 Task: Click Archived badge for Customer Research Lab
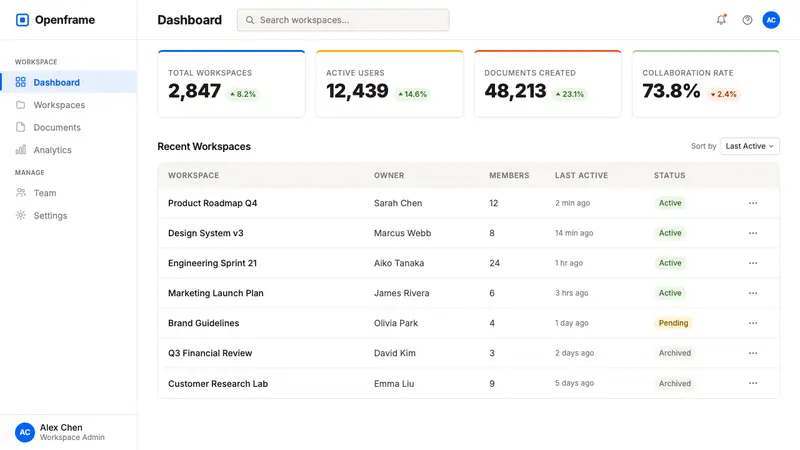(x=674, y=384)
